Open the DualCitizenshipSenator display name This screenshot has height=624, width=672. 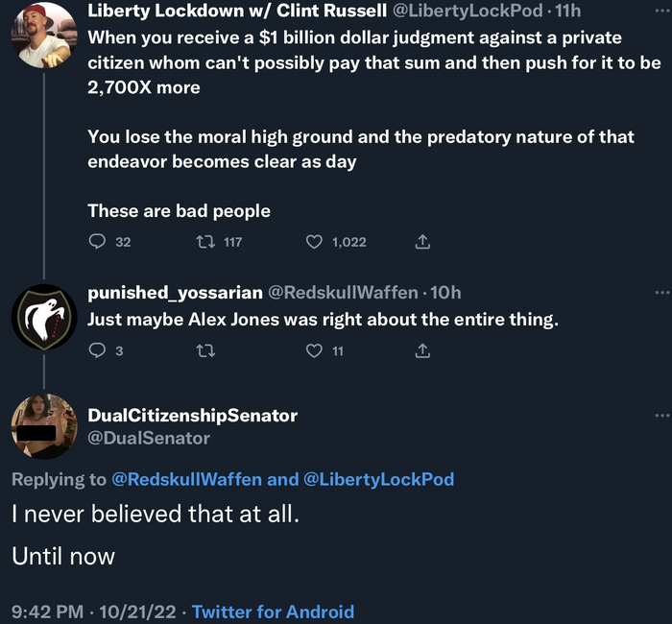coord(192,415)
